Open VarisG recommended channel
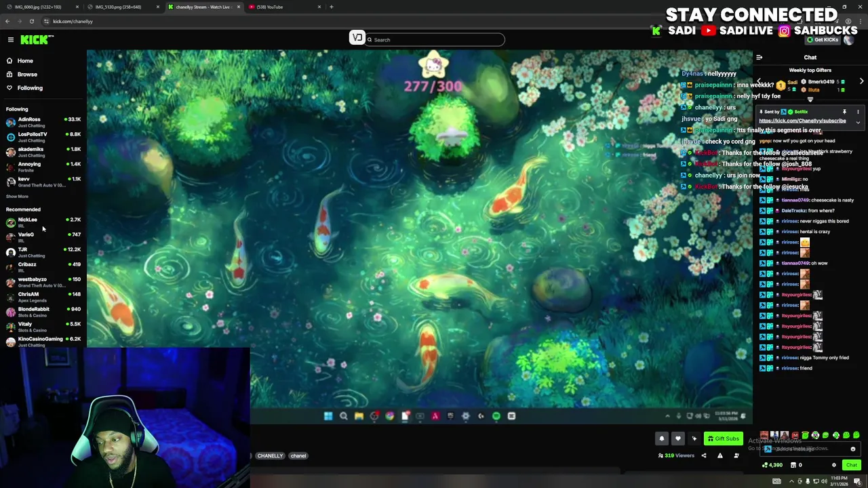This screenshot has height=488, width=868. click(43, 237)
